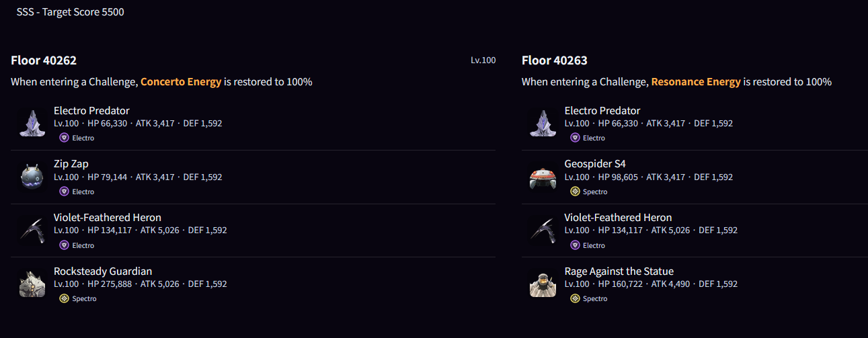Screen dimensions: 868x338
Task: Click the Floor 40263 heading
Action: click(555, 60)
